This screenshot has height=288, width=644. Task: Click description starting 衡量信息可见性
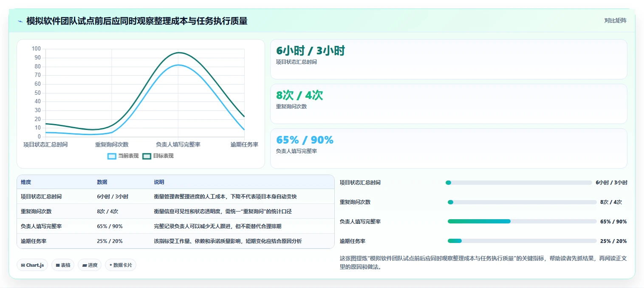[x=223, y=212]
